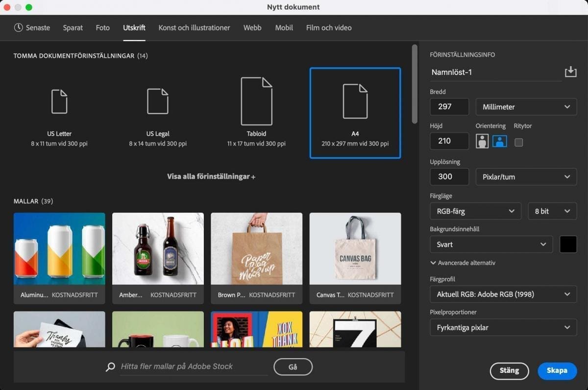Click the Höjd height input field
This screenshot has width=588, height=390.
pyautogui.click(x=449, y=141)
